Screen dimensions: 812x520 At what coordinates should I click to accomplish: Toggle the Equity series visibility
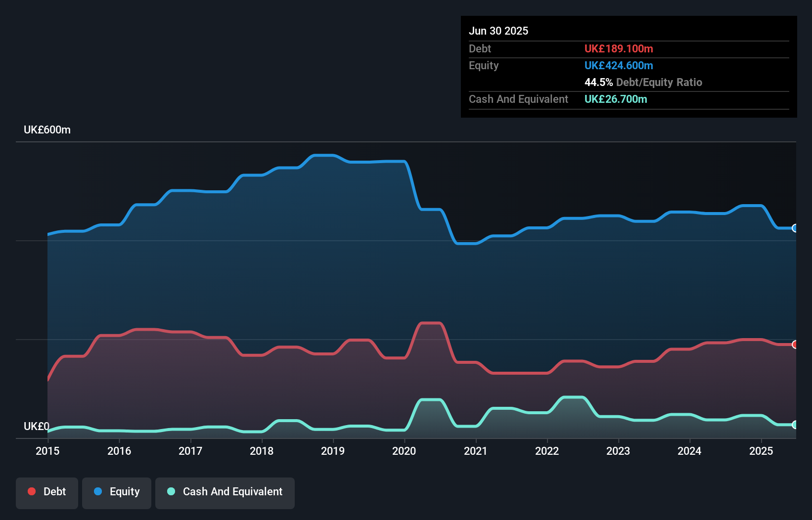(x=117, y=492)
